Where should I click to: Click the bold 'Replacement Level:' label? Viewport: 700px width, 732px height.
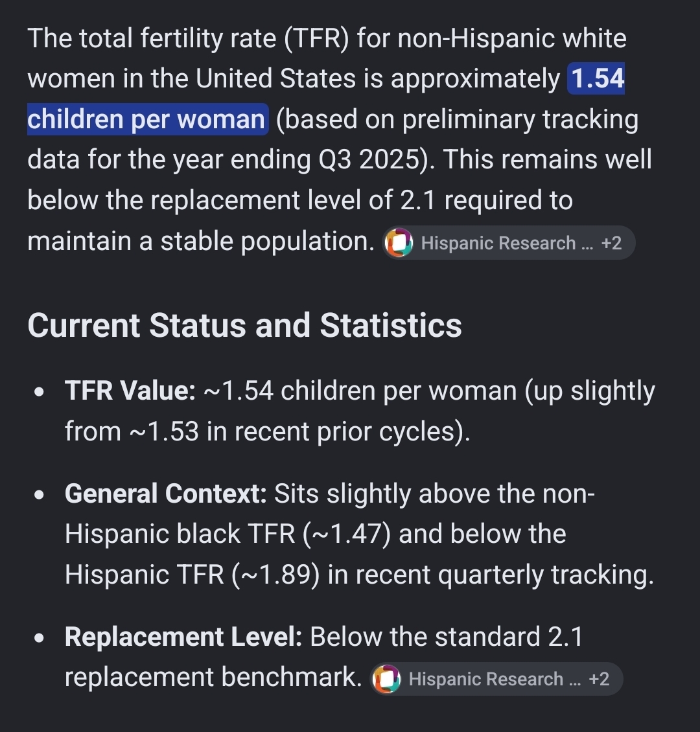pos(183,636)
